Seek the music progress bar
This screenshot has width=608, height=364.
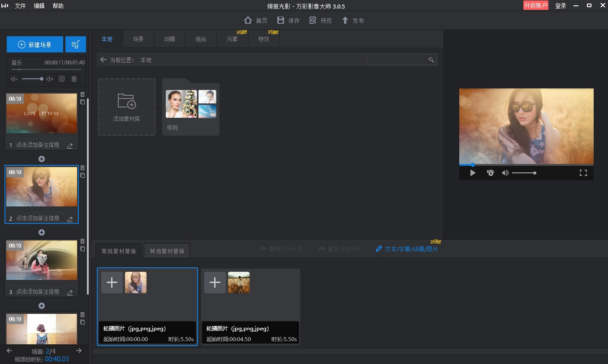point(46,69)
